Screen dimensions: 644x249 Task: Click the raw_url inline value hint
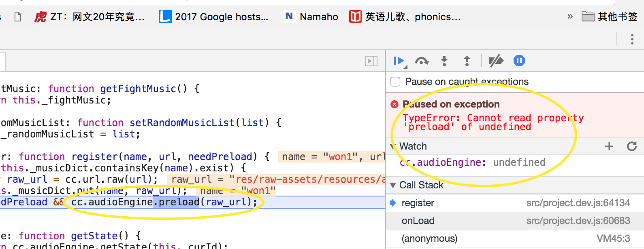(x=275, y=179)
